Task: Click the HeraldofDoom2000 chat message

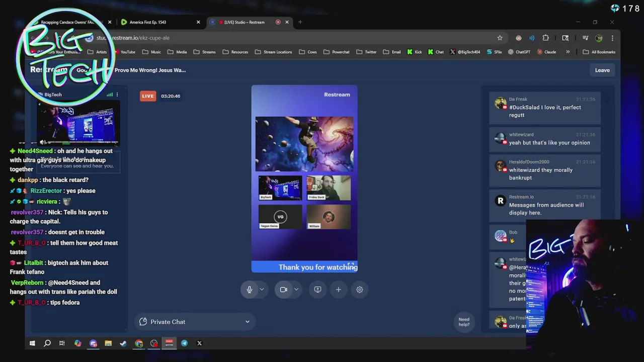Action: pos(545,170)
